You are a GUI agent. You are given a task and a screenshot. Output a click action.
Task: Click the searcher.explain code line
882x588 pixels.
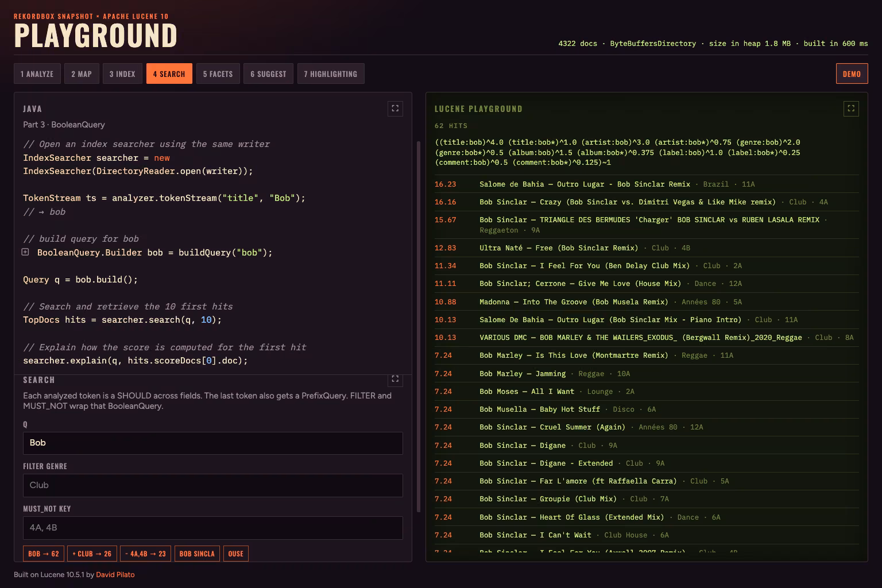pyautogui.click(x=136, y=361)
